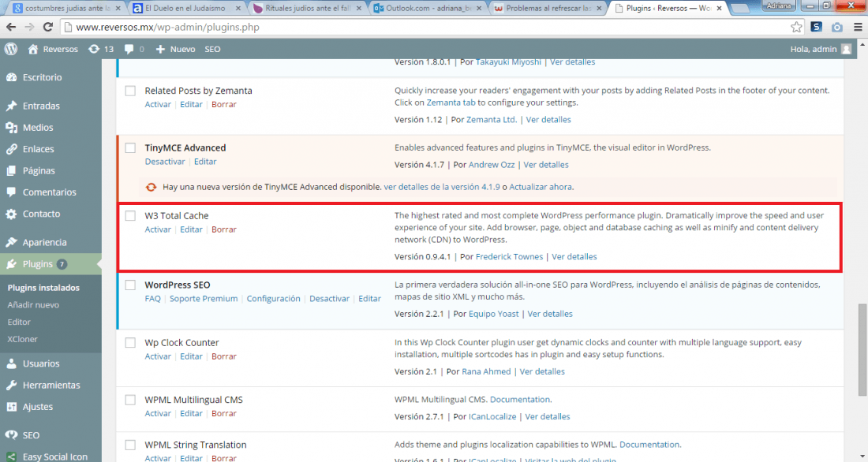This screenshot has height=462, width=868.
Task: Open the Añadir nuevo submenu item
Action: point(33,305)
